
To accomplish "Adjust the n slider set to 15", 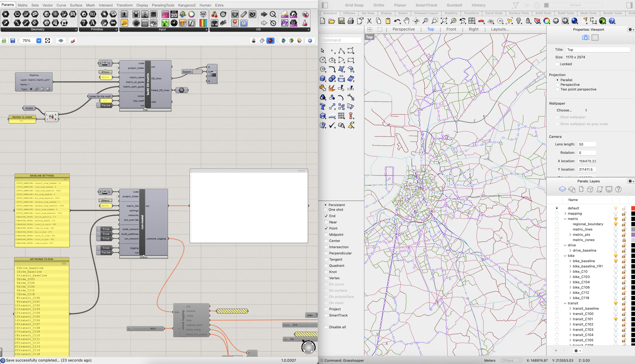I will tap(145, 329).
